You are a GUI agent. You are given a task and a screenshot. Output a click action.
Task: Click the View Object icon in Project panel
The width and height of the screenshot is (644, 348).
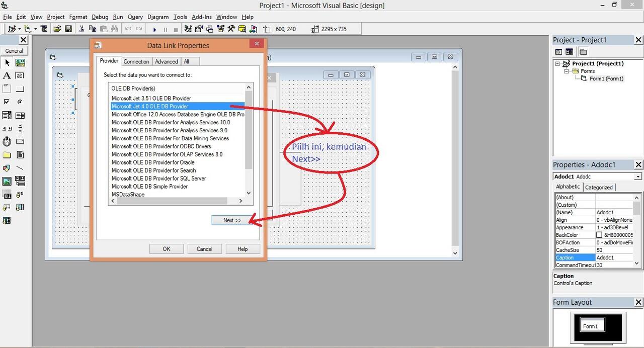point(570,52)
